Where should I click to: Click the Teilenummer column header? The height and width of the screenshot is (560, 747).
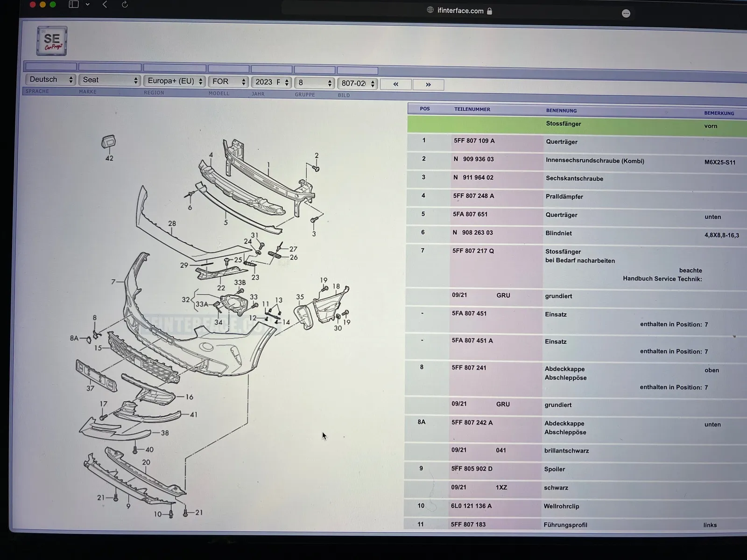coord(472,109)
